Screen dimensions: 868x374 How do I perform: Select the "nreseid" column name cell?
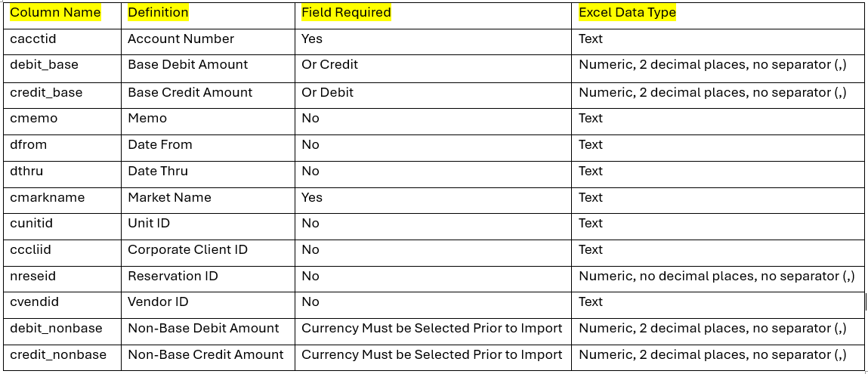(x=32, y=276)
